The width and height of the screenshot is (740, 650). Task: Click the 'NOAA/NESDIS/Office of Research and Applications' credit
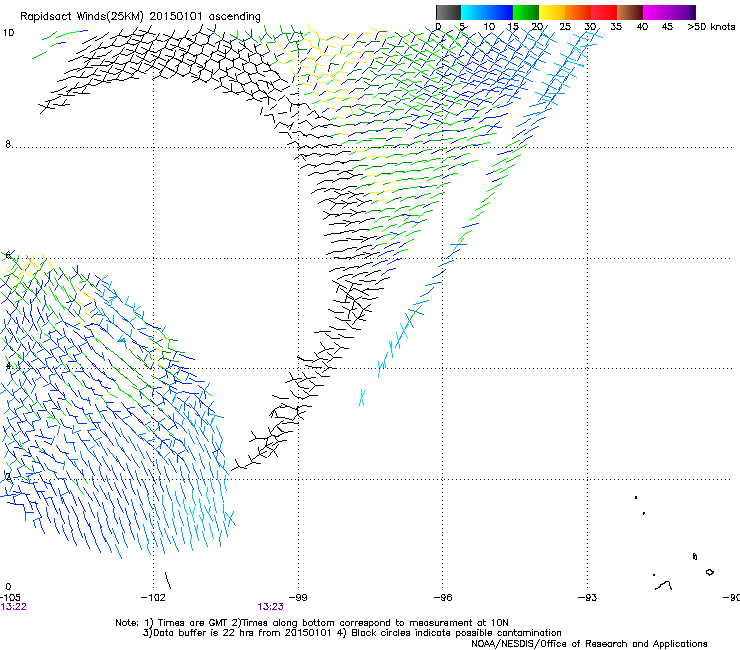(x=589, y=643)
